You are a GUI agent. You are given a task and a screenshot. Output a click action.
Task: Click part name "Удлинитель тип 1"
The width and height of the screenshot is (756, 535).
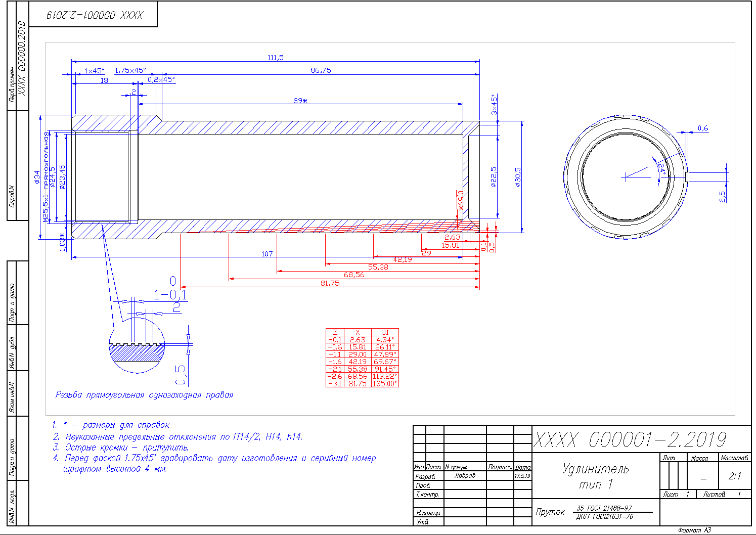click(596, 476)
